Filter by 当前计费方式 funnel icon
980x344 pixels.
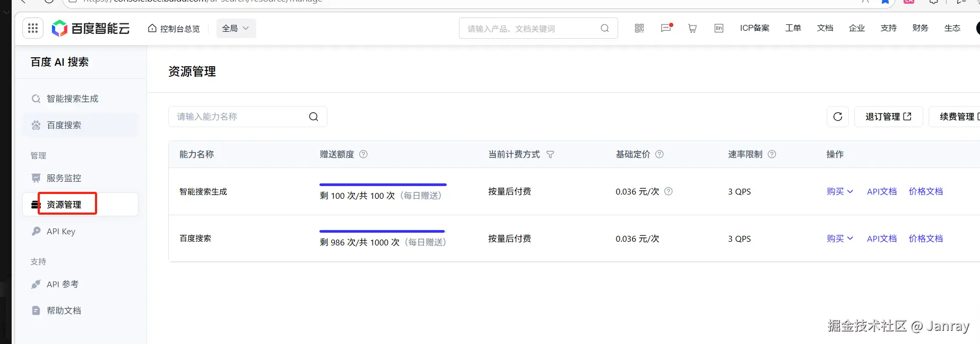click(550, 154)
